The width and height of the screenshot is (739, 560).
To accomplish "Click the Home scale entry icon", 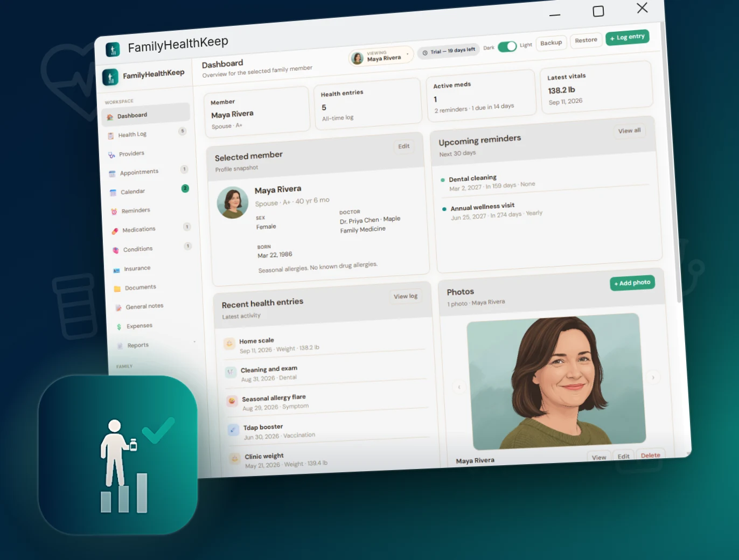I will (x=229, y=344).
